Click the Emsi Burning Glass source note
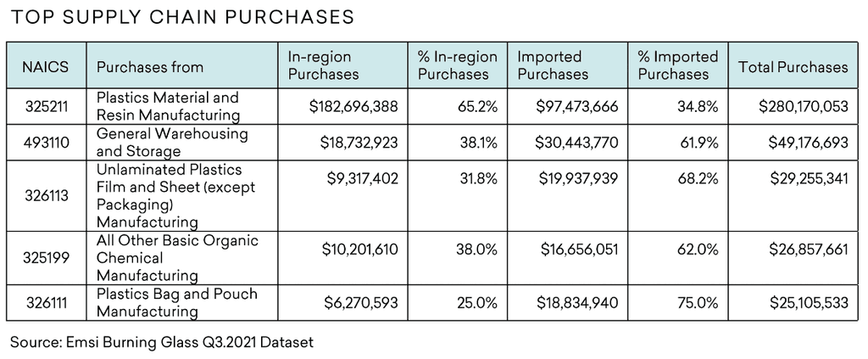Image resolution: width=868 pixels, height=359 pixels. pyautogui.click(x=162, y=343)
